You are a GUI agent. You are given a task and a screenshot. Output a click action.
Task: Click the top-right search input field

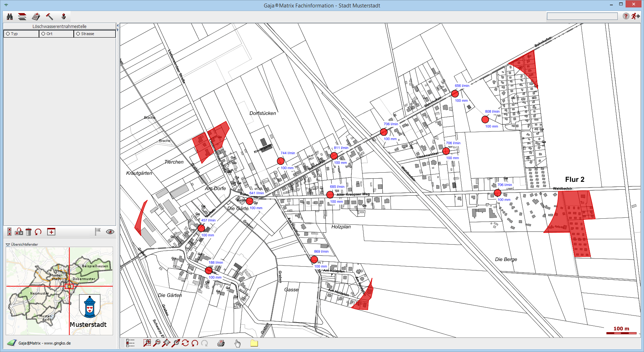click(582, 16)
